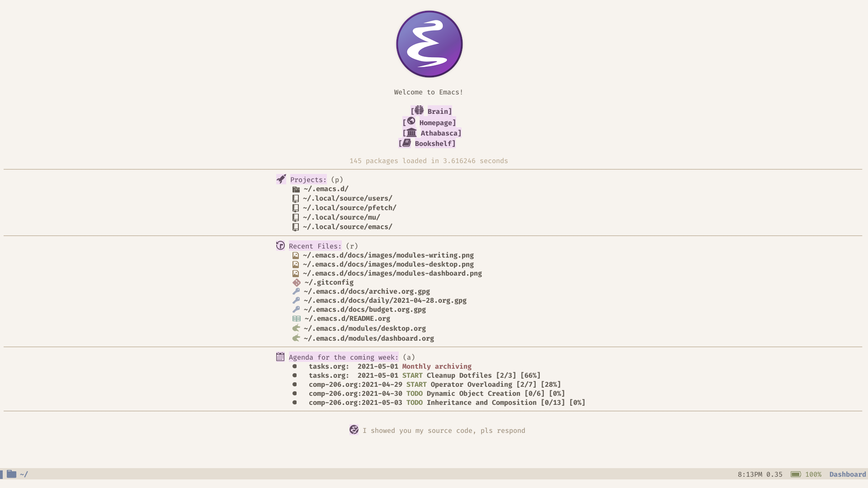Image resolution: width=868 pixels, height=488 pixels.
Task: Select ~/.local/source/emacs/ project
Action: [347, 226]
